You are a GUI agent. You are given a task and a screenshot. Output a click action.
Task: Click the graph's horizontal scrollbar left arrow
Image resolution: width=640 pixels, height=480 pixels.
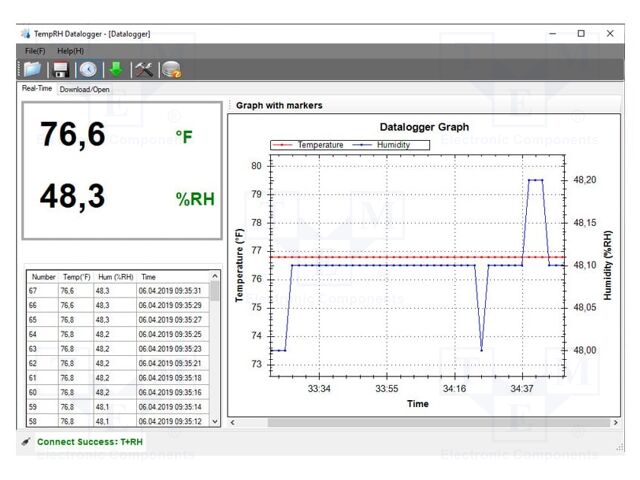pos(233,423)
